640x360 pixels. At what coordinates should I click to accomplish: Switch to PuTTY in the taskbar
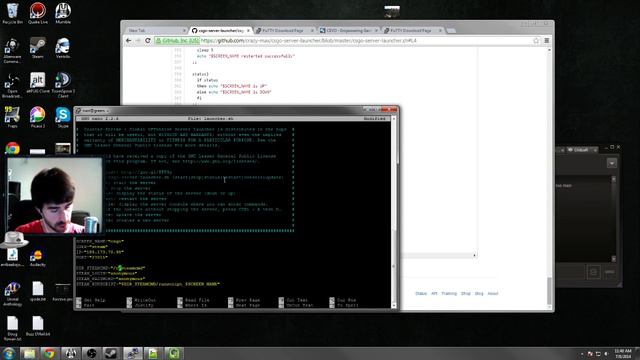click(133, 353)
